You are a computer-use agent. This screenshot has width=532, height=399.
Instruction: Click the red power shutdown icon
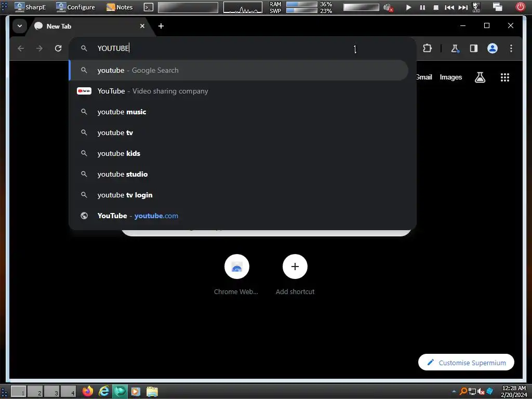(x=521, y=7)
